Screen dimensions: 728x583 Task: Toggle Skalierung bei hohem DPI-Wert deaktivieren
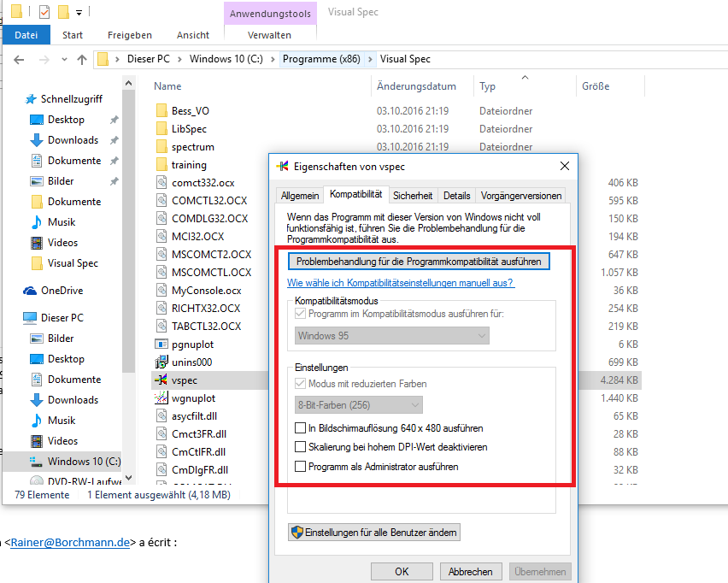[300, 447]
